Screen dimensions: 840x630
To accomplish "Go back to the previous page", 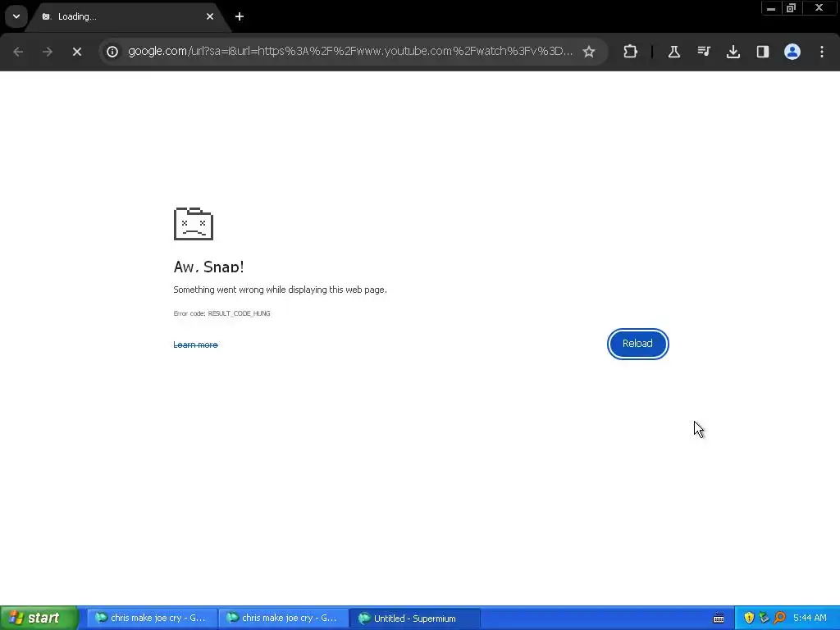I will coord(18,52).
